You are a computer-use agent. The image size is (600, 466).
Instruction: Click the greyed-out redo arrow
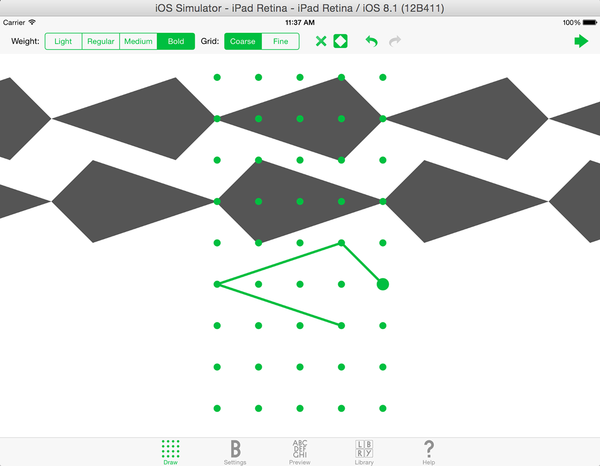pos(395,41)
